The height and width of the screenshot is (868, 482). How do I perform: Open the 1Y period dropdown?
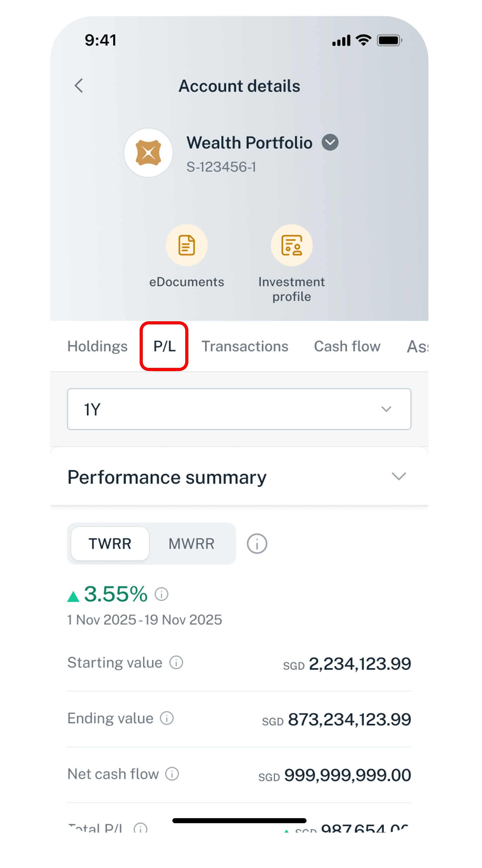pyautogui.click(x=239, y=409)
